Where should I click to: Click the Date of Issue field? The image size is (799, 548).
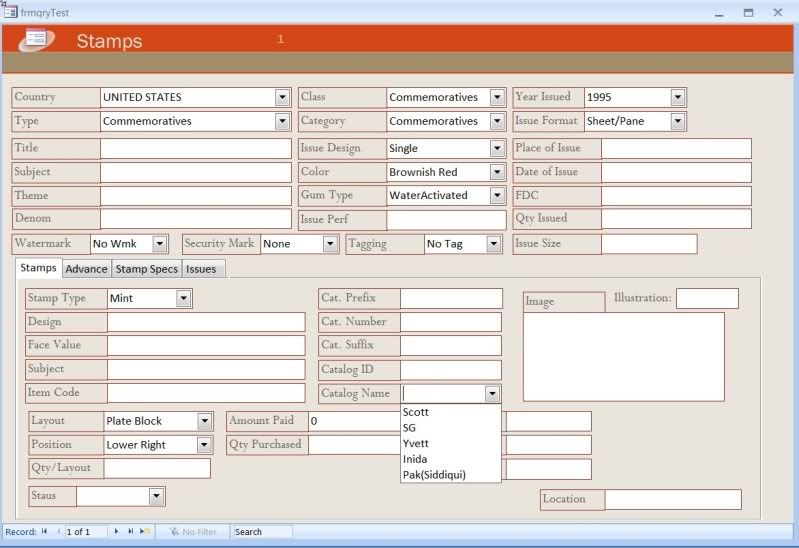[676, 172]
